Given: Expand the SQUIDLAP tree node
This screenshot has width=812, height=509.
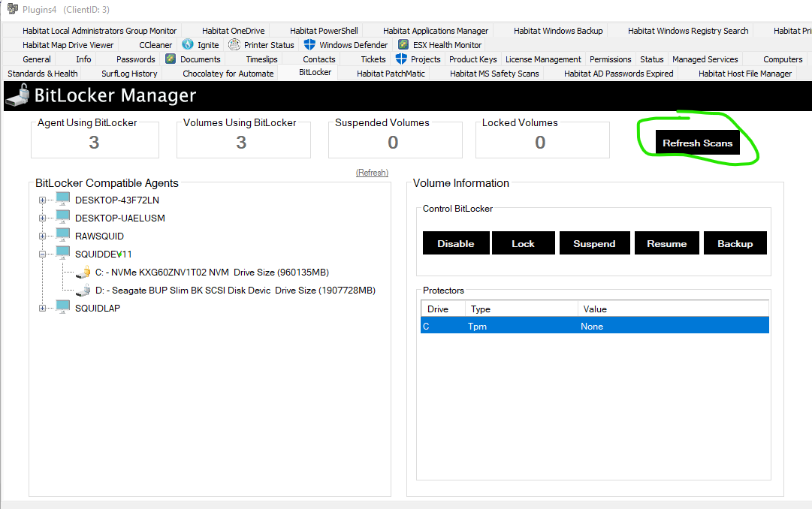Looking at the screenshot, I should 43,307.
